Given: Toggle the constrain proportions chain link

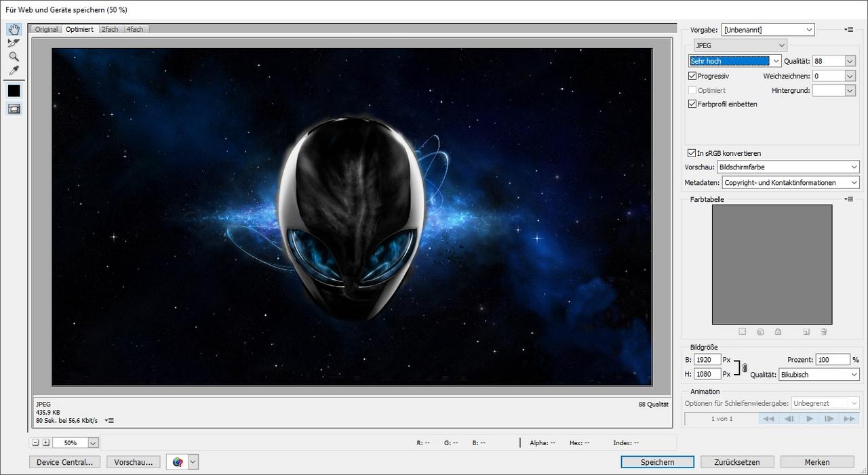Looking at the screenshot, I should click(x=745, y=368).
